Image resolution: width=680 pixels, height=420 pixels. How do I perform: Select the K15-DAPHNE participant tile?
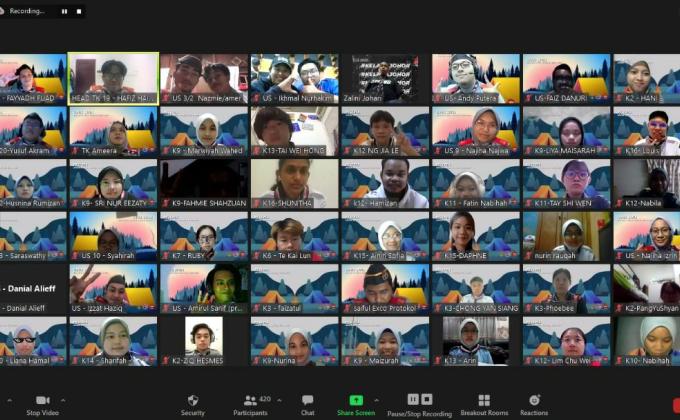point(476,236)
